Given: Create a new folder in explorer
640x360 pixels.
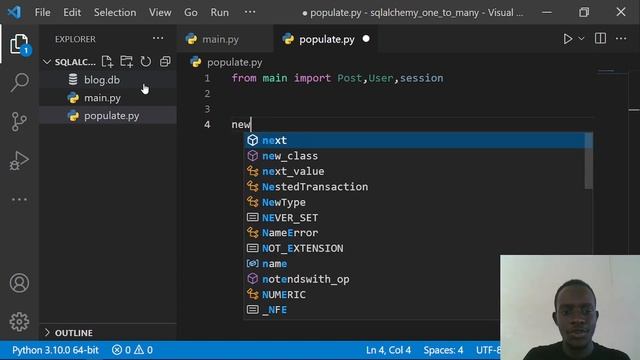Looking at the screenshot, I should [127, 62].
